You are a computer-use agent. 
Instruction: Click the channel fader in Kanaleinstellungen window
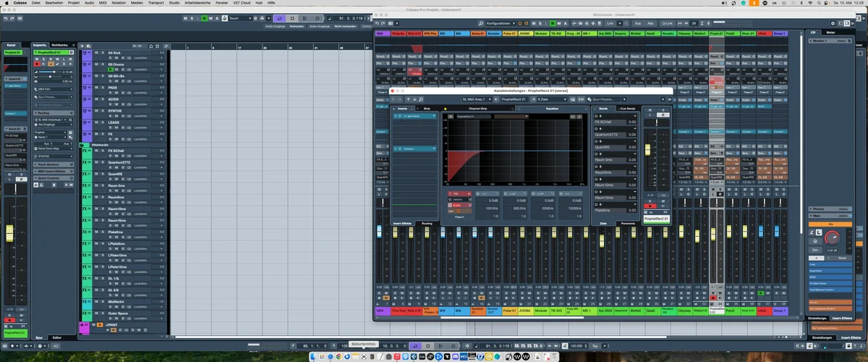tap(647, 148)
